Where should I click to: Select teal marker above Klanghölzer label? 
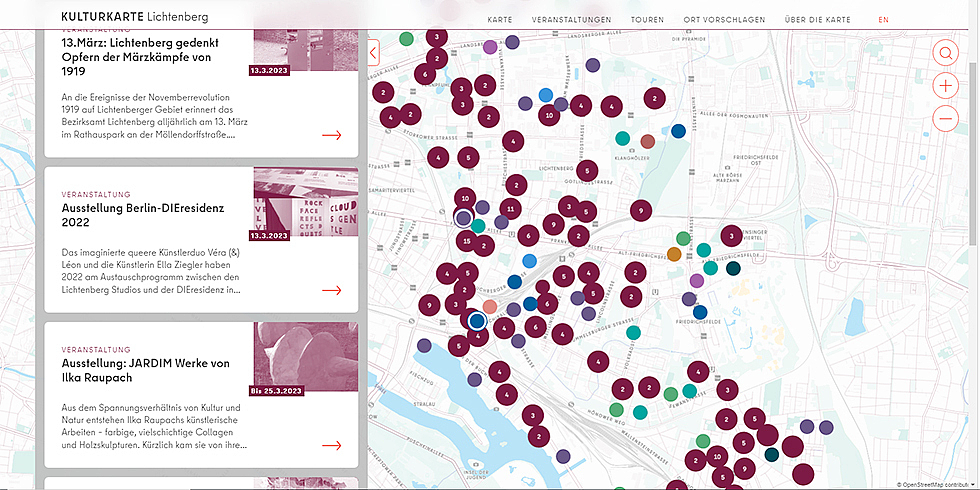[622, 138]
